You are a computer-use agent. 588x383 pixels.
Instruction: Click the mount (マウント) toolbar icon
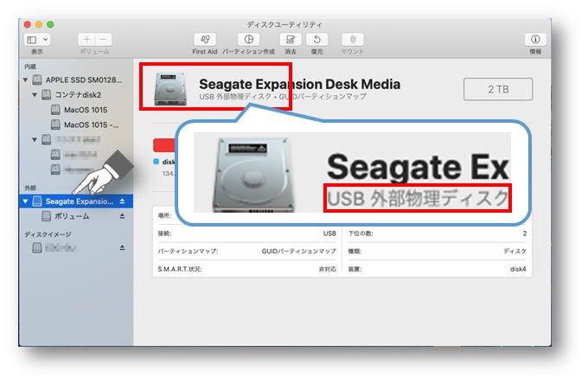353,40
